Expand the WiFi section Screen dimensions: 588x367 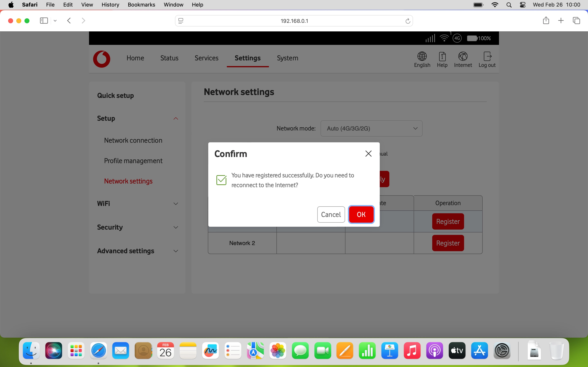coord(176,204)
